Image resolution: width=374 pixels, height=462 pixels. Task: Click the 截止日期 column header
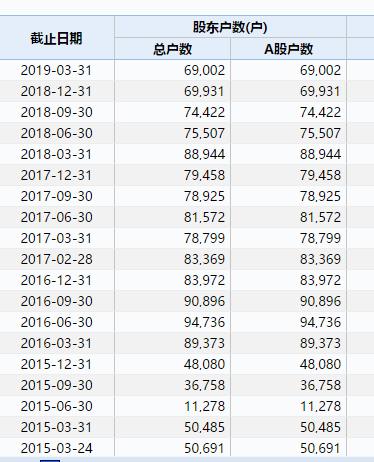56,38
